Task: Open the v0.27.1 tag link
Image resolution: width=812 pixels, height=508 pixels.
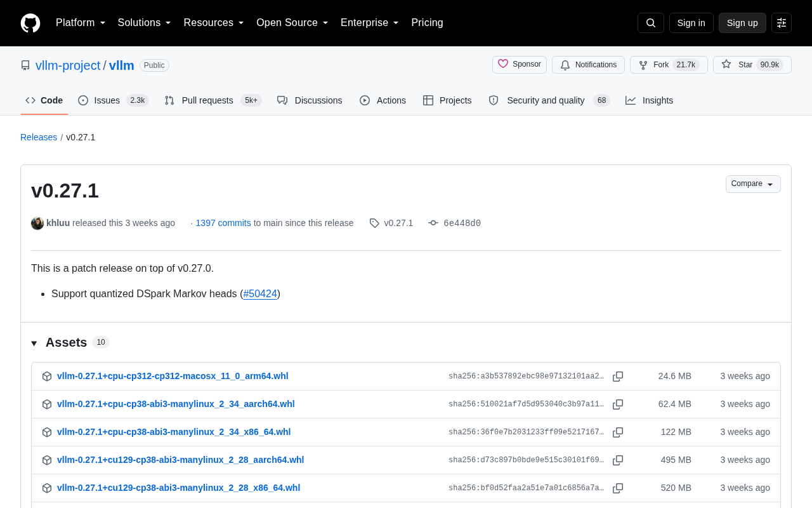Action: tap(398, 223)
